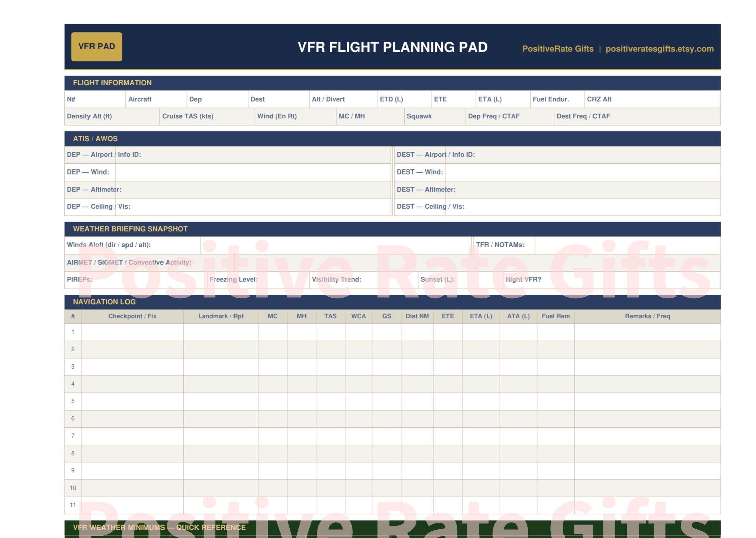Click the N# field

[x=95, y=99]
